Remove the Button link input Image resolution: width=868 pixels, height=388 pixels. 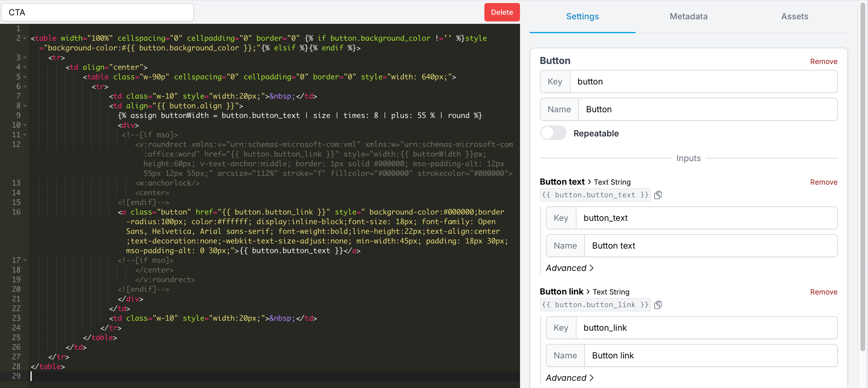pos(824,292)
